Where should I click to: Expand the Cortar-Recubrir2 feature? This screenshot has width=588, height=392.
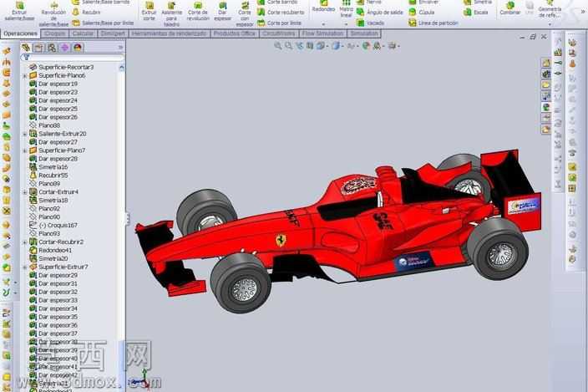(x=25, y=242)
